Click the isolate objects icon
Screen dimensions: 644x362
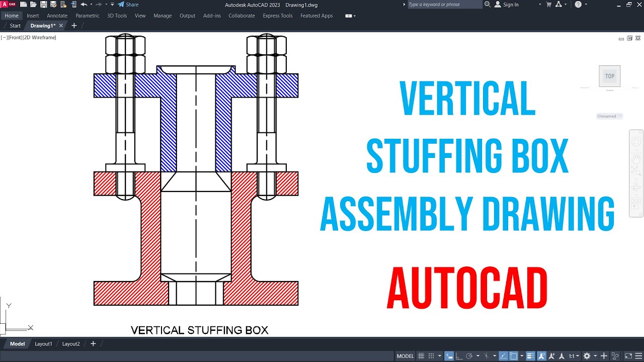tap(614, 356)
